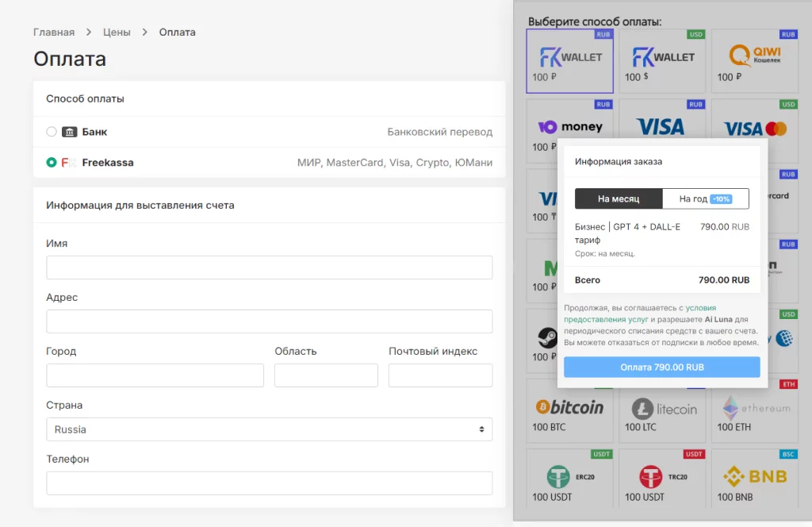This screenshot has width=812, height=527.
Task: Switch billing to На месяц
Action: click(619, 198)
